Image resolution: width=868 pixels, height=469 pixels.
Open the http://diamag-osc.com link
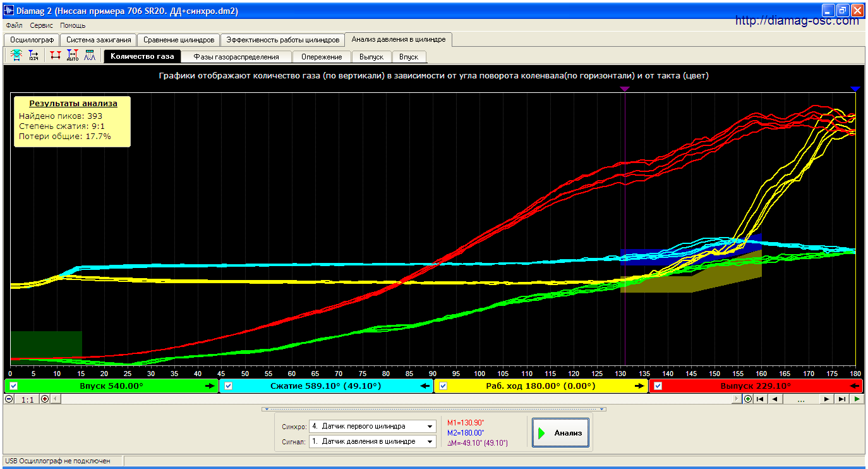(797, 20)
